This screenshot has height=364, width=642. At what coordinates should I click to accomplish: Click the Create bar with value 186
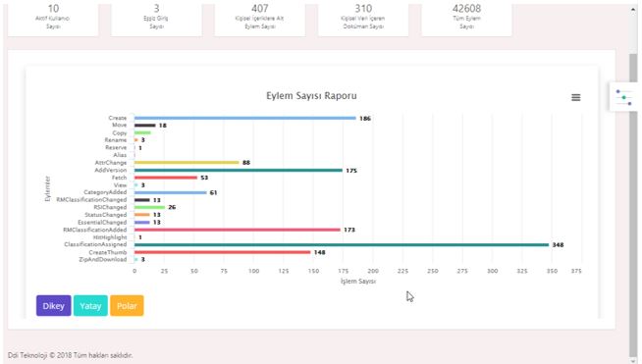tap(245, 118)
